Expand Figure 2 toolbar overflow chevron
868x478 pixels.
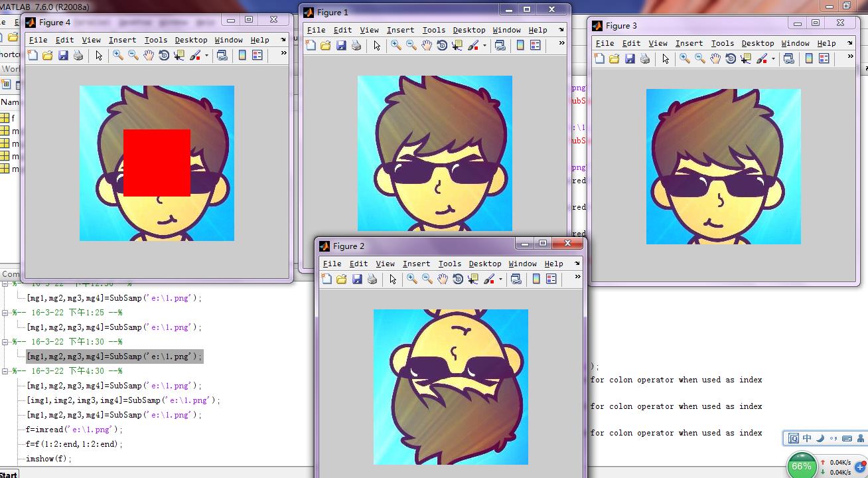coord(578,276)
